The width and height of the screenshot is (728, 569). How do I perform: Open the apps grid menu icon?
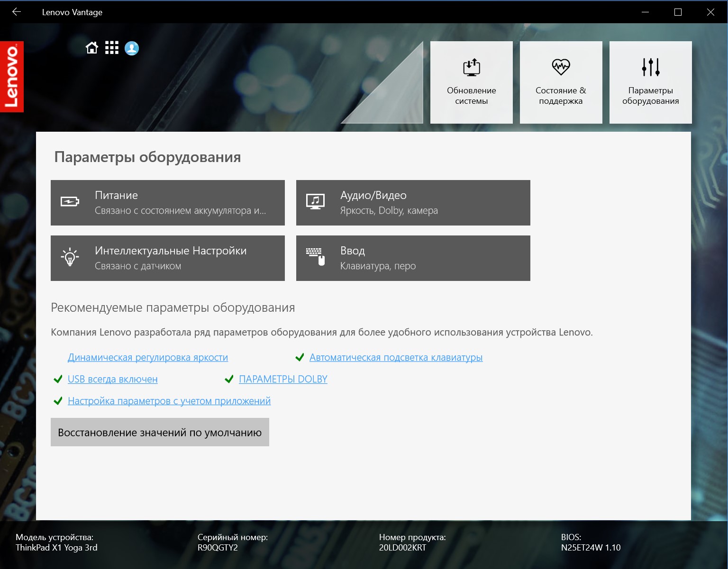point(112,48)
